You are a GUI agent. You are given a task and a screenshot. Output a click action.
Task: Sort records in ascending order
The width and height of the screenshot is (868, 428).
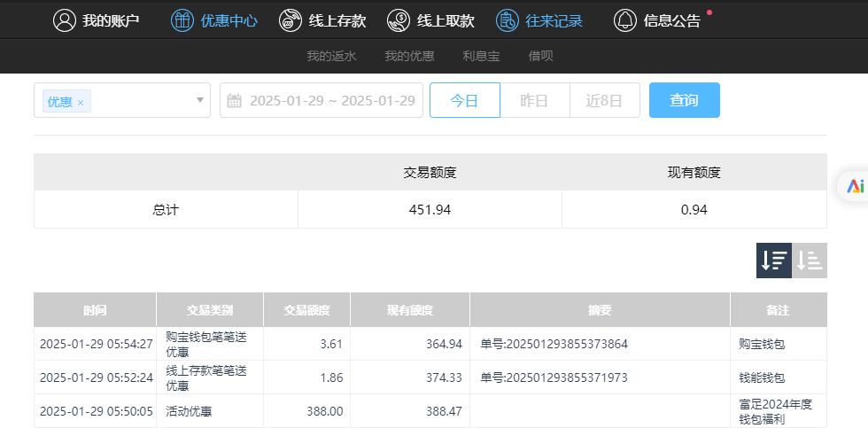(810, 261)
